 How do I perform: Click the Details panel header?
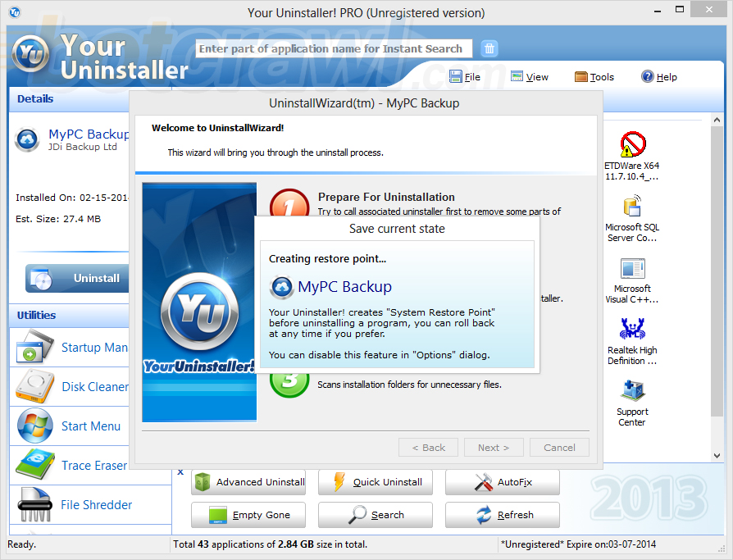pyautogui.click(x=69, y=99)
